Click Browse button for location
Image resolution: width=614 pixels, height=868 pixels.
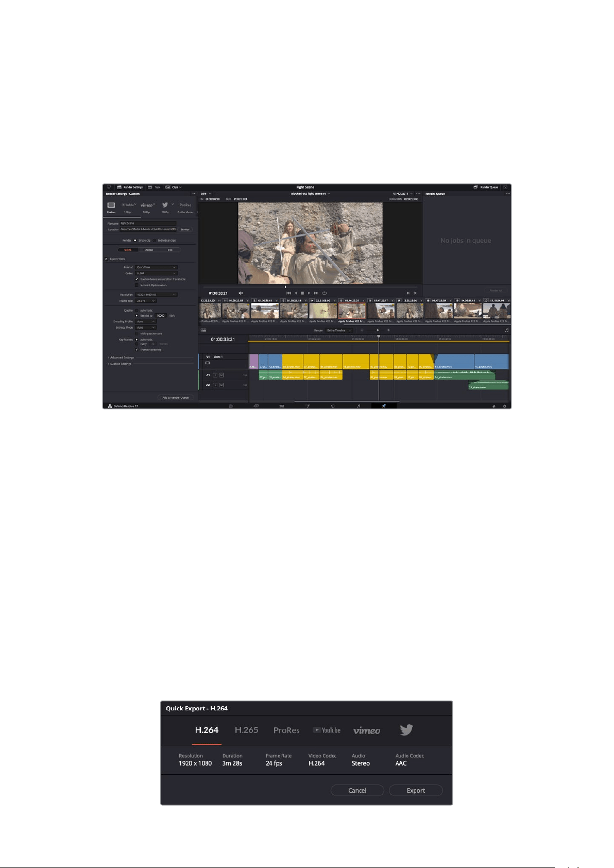[185, 229]
